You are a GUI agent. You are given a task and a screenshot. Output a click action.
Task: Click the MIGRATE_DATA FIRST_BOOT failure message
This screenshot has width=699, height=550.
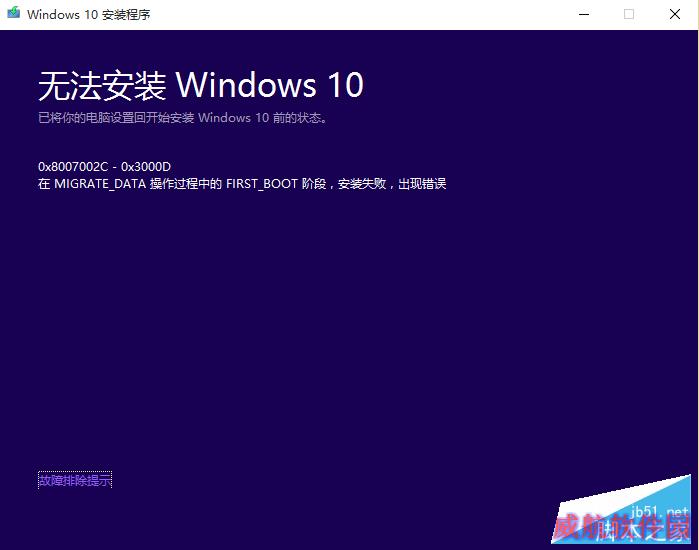(242, 184)
